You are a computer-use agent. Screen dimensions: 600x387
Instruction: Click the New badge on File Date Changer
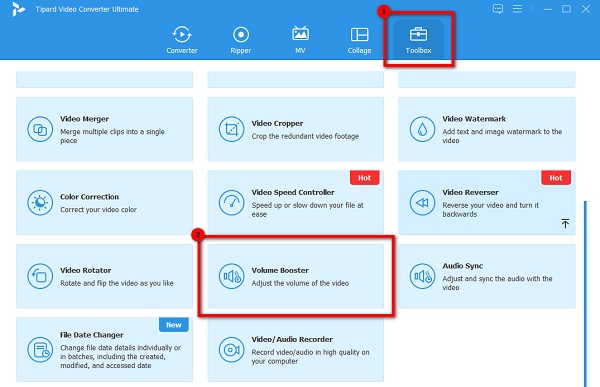[174, 325]
